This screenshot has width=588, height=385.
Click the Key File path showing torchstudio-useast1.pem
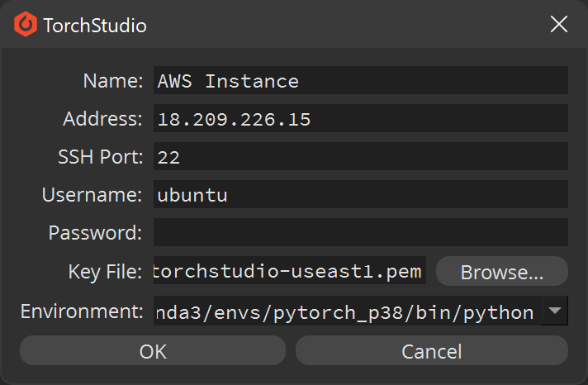290,270
